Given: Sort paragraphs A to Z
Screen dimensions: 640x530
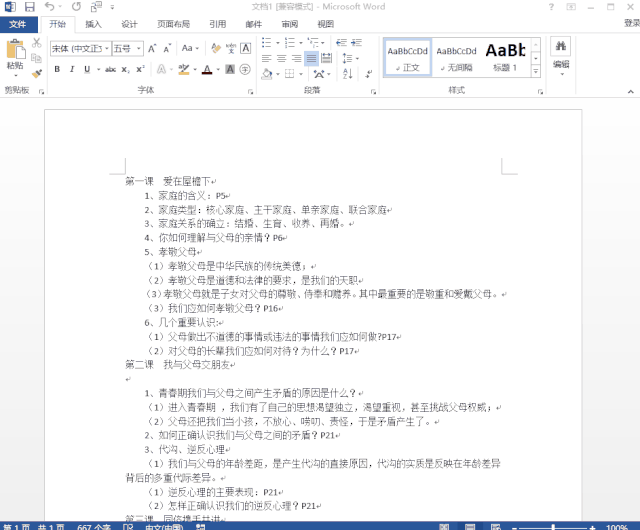Looking at the screenshot, I should [x=347, y=74].
